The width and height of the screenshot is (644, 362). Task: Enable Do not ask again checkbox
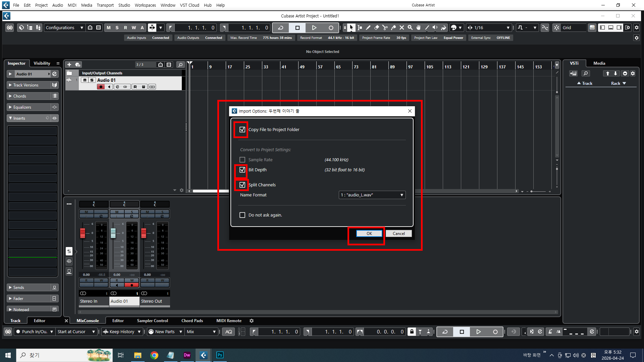point(242,215)
